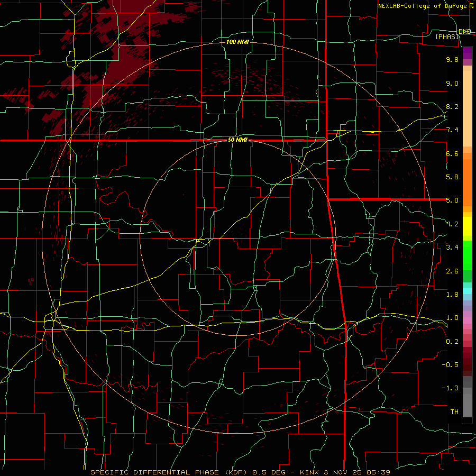
Task: Click the pink swatch on color scale
Action: pos(467,321)
